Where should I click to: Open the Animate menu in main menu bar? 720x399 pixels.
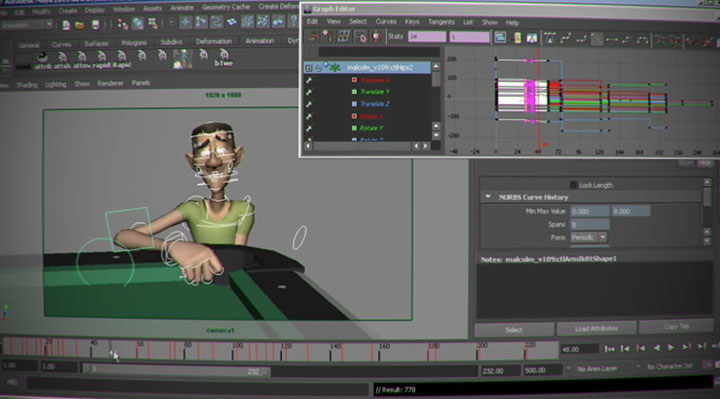click(x=182, y=8)
